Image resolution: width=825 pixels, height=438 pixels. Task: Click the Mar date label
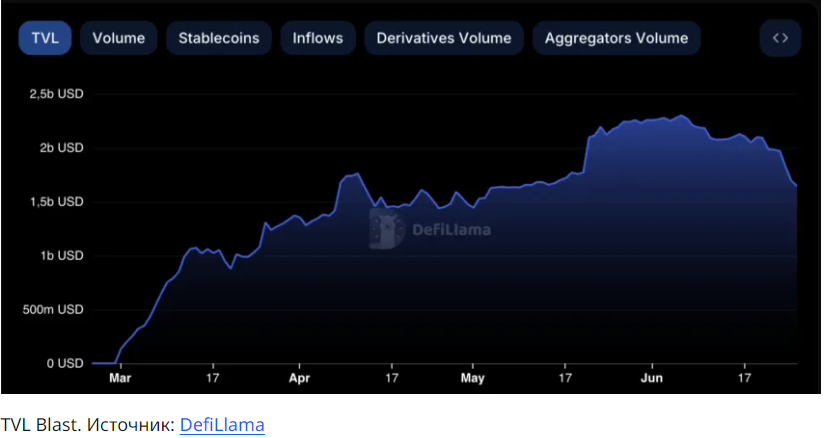click(x=120, y=378)
